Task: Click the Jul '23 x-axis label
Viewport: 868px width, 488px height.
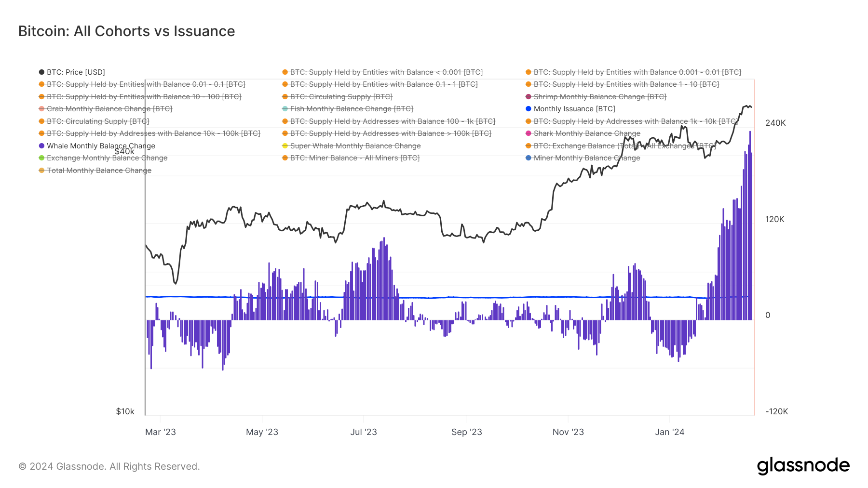Action: 364,432
